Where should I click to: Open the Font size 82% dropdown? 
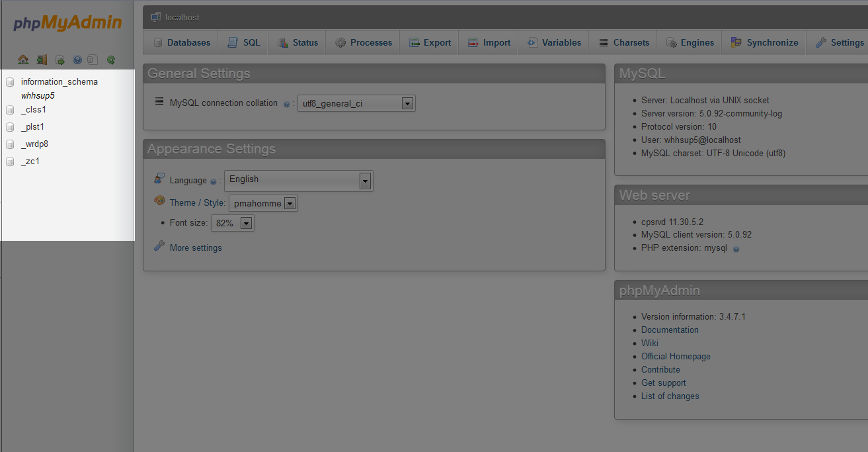tap(246, 224)
